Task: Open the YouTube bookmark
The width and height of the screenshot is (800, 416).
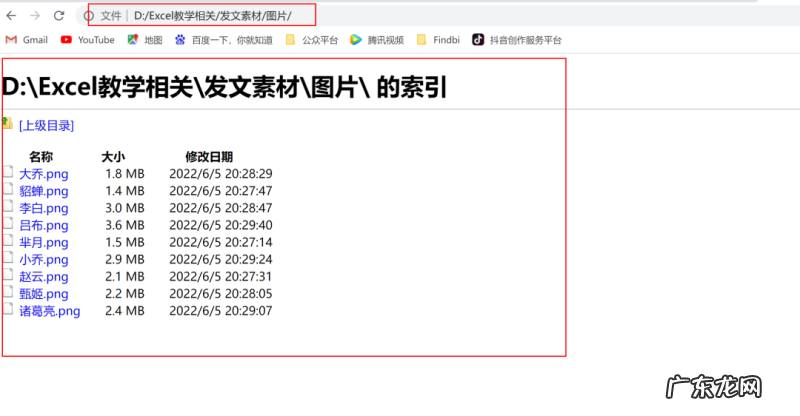Action: coord(87,40)
